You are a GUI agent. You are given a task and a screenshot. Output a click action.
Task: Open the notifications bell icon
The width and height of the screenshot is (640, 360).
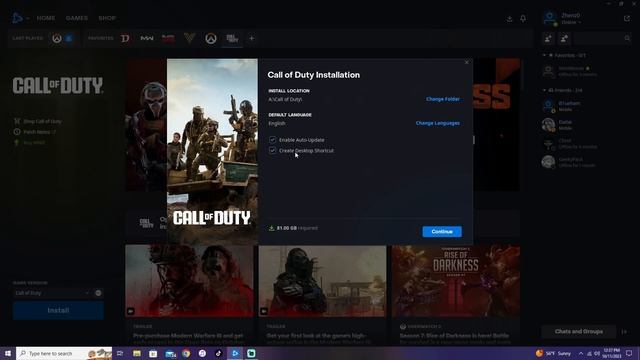tap(523, 18)
